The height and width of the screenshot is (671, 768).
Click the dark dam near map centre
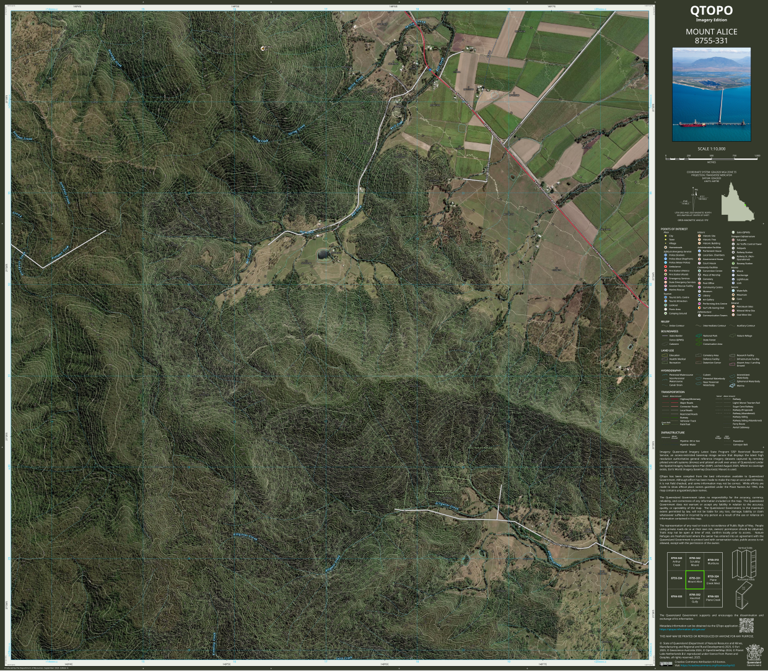point(323,254)
